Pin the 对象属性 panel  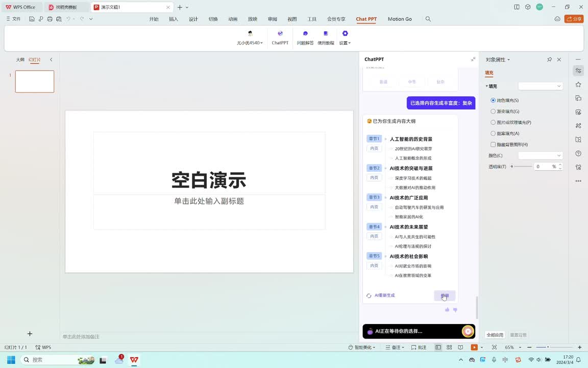pyautogui.click(x=549, y=60)
